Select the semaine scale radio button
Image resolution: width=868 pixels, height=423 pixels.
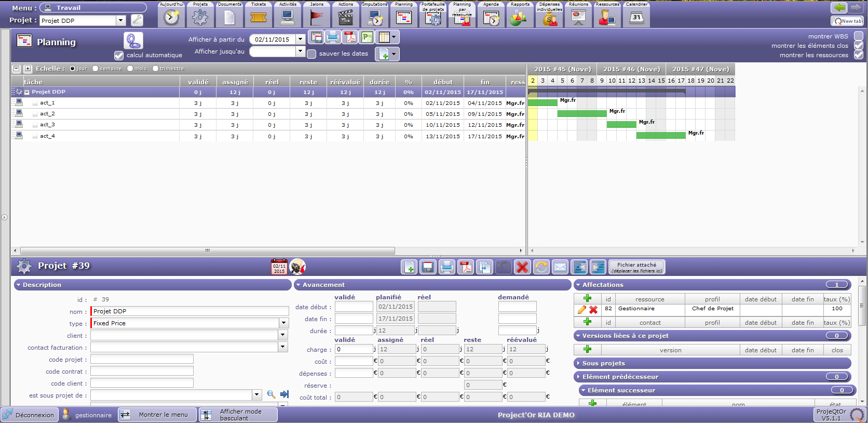coord(96,69)
